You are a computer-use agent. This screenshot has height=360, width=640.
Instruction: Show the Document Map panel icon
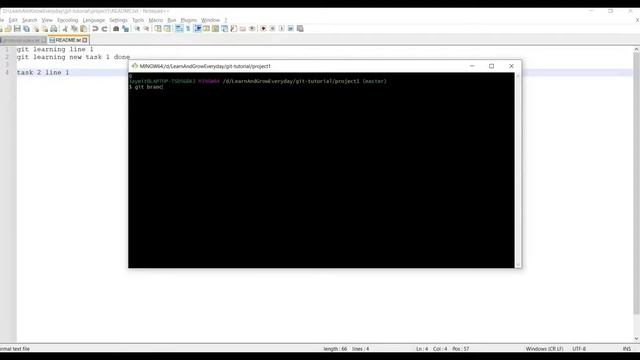coord(215,29)
